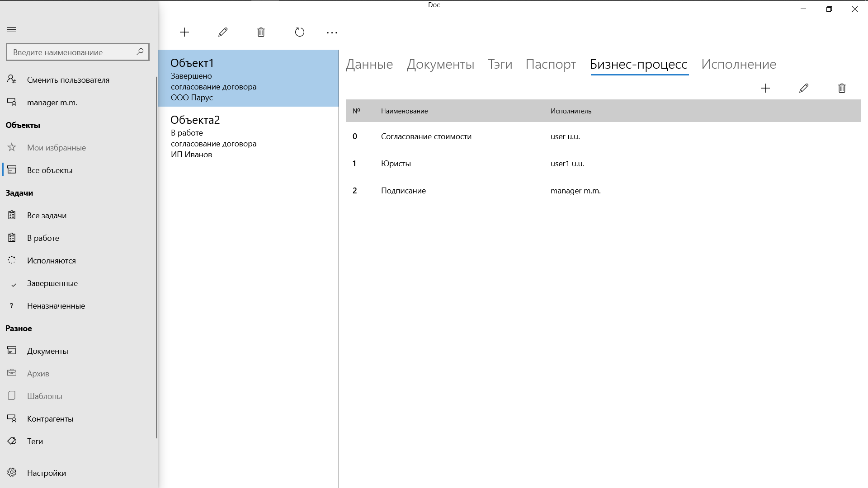The height and width of the screenshot is (488, 868).
Task: Refresh the object list
Action: (x=299, y=32)
